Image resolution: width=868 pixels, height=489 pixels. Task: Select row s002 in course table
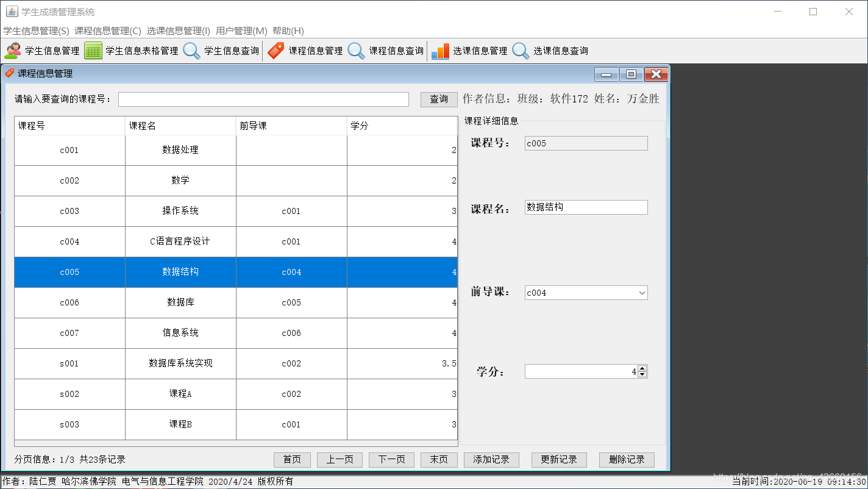coord(236,394)
